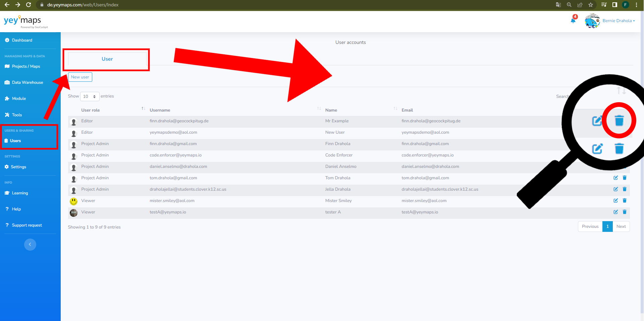Open the Data Warehouse section
Image resolution: width=644 pixels, height=321 pixels.
point(27,82)
